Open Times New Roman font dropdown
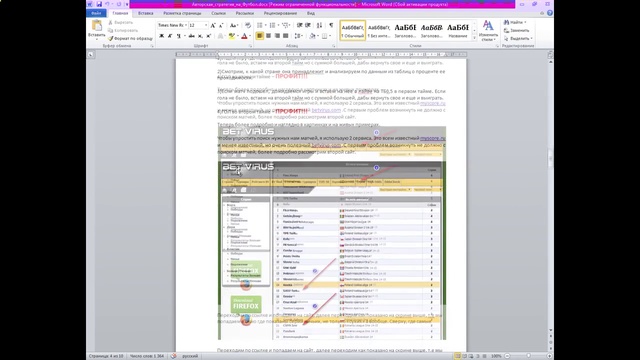Screen dimensions: 640x360 (186, 25)
